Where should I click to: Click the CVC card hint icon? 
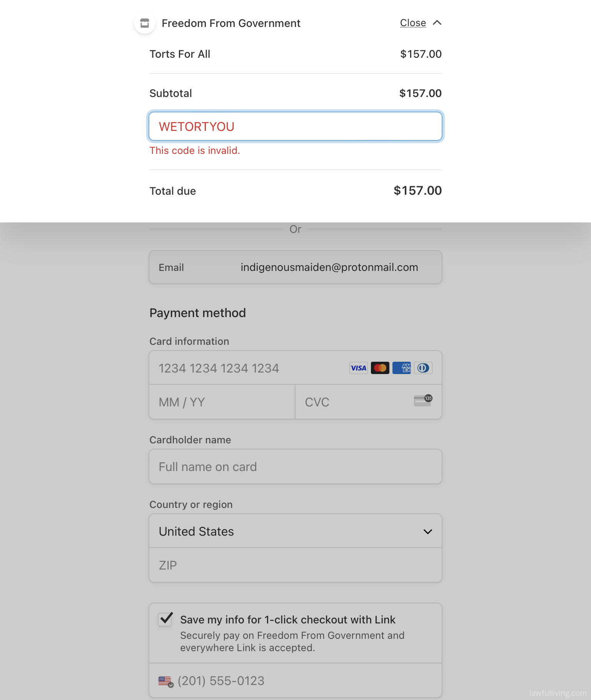[423, 400]
